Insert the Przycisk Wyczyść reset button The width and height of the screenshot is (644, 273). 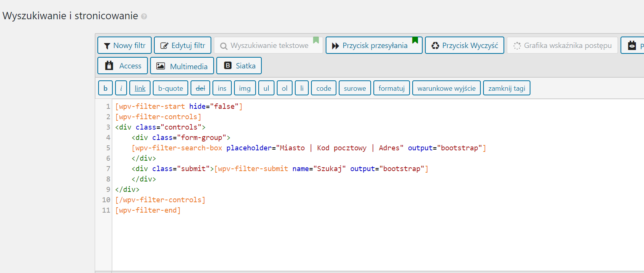[x=465, y=45]
